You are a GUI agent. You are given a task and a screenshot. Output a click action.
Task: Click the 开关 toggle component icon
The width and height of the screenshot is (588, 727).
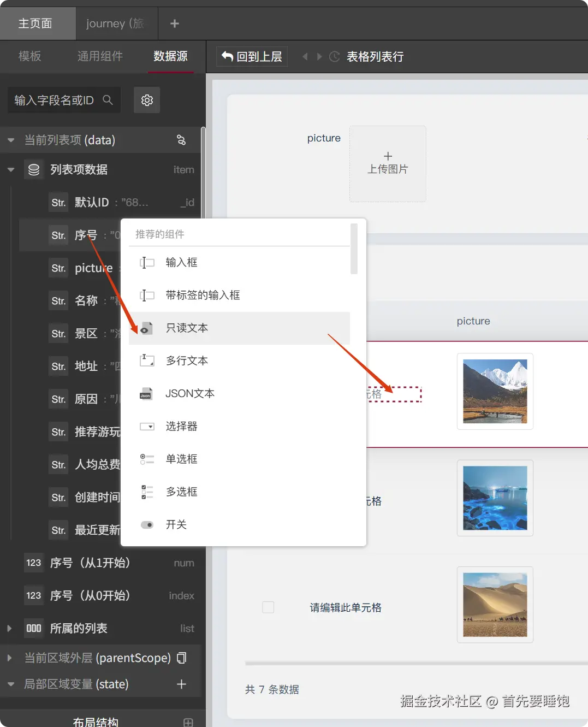pos(147,524)
